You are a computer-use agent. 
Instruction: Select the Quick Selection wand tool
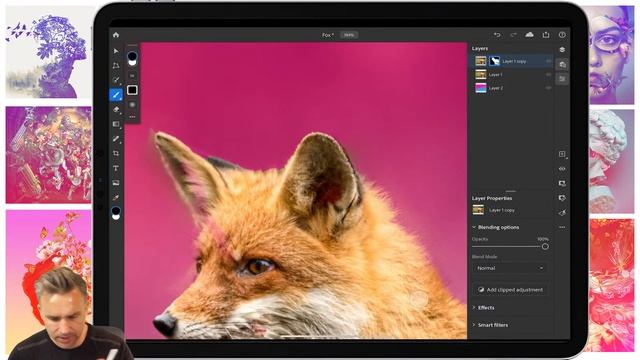tap(116, 80)
